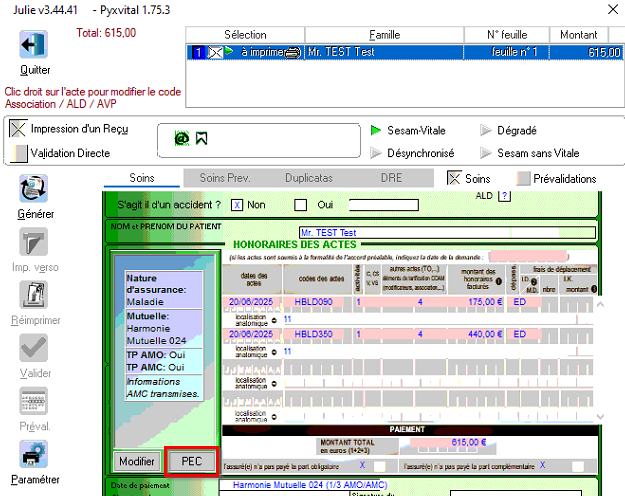Click act code HBLD090

click(313, 302)
